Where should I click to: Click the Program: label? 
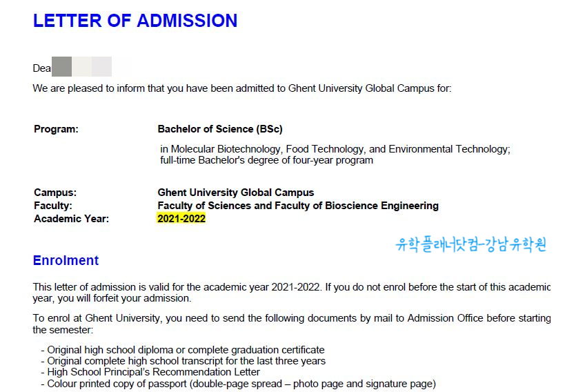pyautogui.click(x=57, y=129)
